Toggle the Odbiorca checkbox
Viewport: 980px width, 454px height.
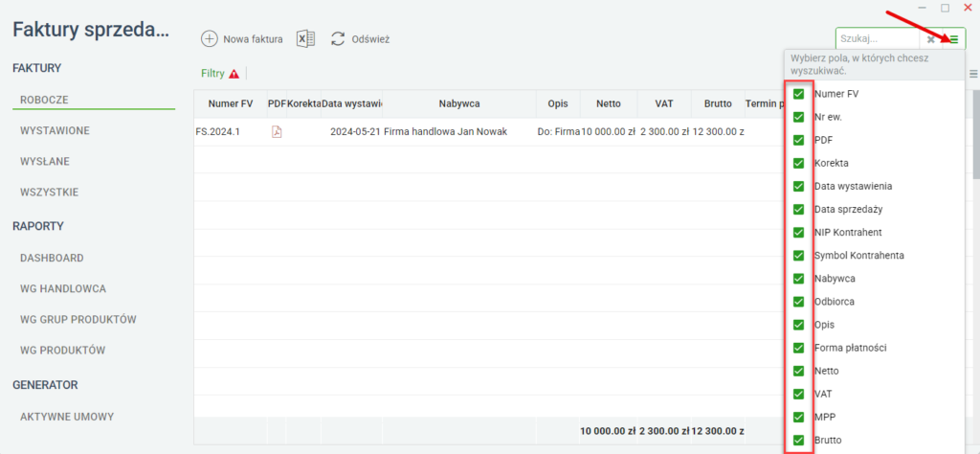point(798,302)
